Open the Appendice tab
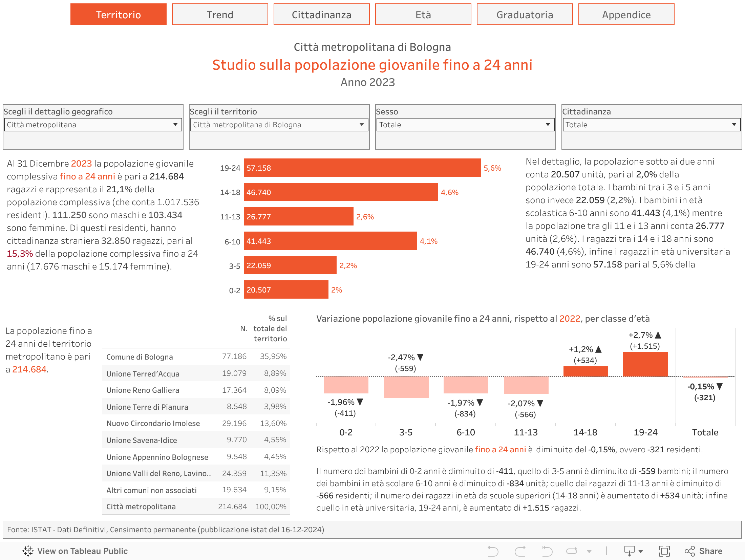The width and height of the screenshot is (745, 560). tap(626, 15)
